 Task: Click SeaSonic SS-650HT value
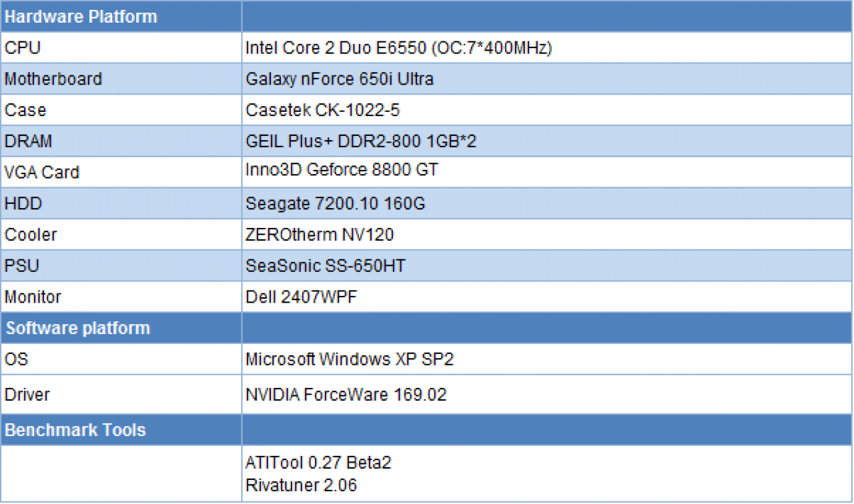(x=325, y=266)
